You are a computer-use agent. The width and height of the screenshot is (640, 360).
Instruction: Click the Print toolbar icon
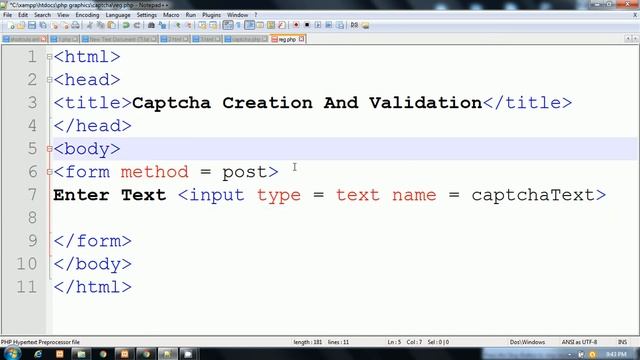click(76, 25)
